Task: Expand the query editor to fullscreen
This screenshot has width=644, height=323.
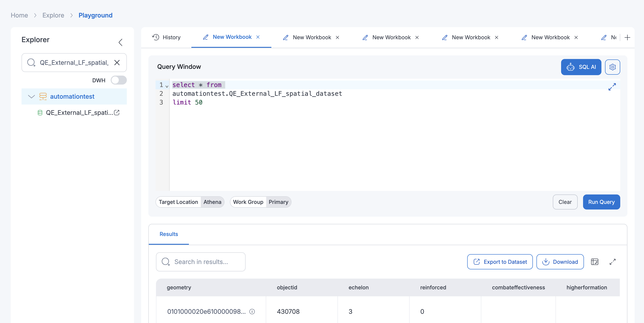Action: click(612, 87)
